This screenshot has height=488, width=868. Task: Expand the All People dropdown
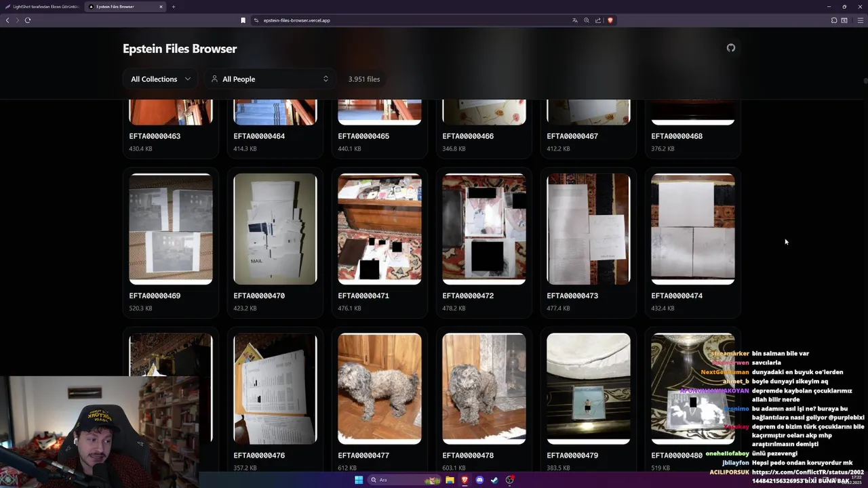click(x=270, y=79)
